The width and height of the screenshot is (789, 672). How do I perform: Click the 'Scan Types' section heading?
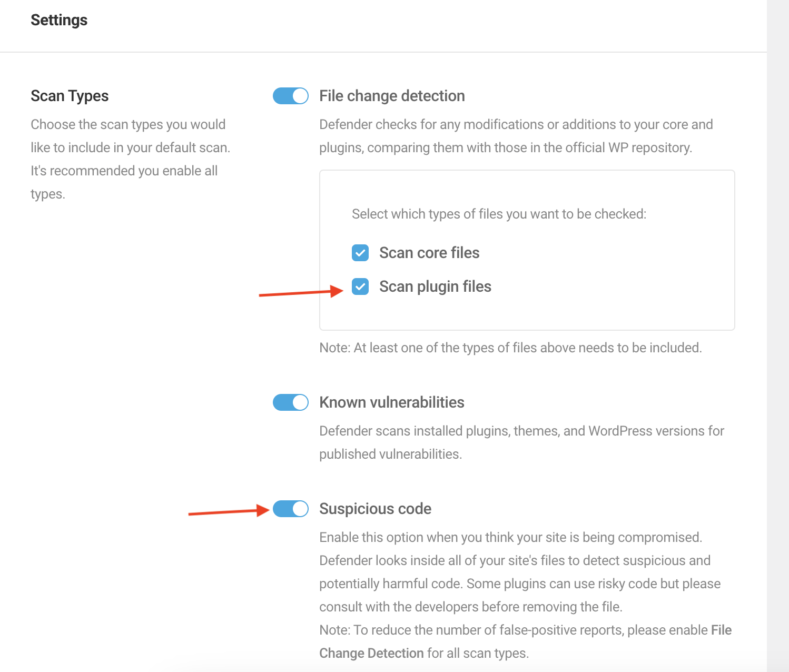70,96
